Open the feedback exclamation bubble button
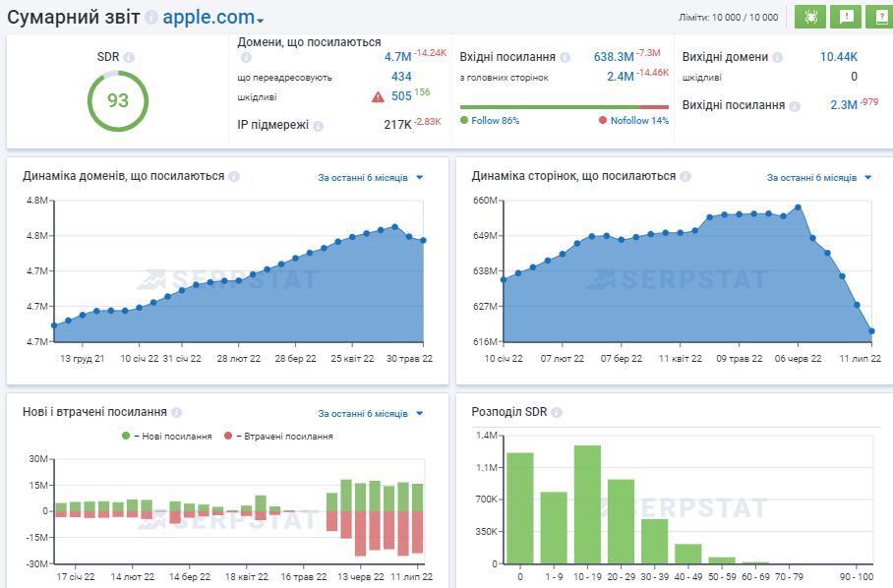This screenshot has height=588, width=893. point(845,17)
